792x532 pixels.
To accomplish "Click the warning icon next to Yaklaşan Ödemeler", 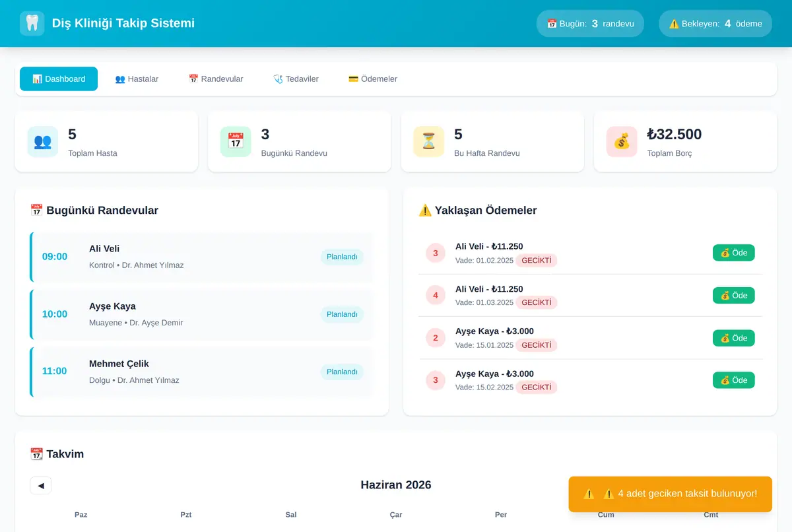I will point(425,211).
